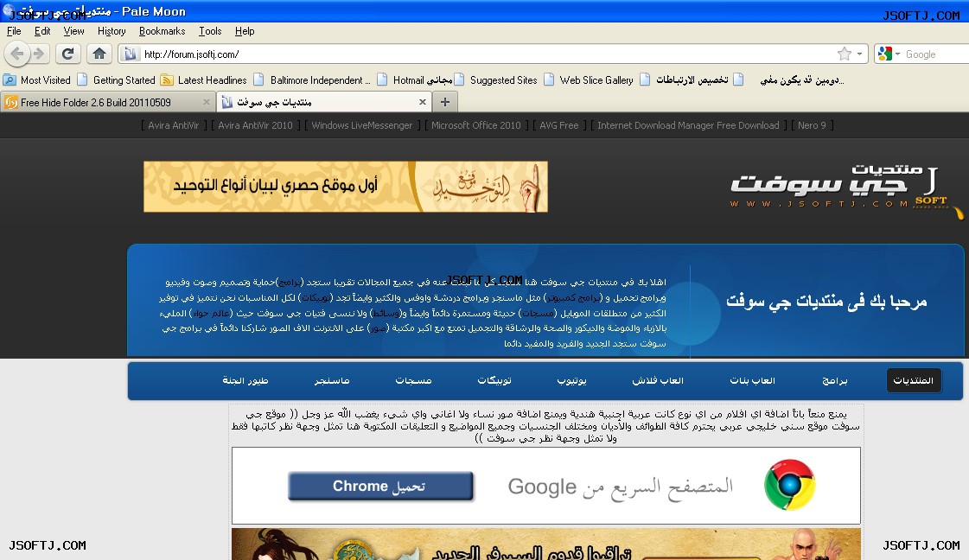Click the game banner ad at bottom
The image size is (969, 560).
pos(546,544)
